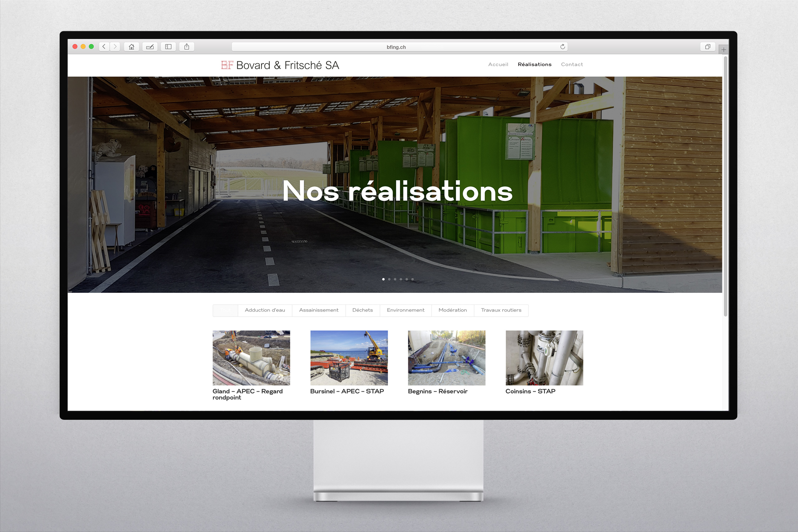The height and width of the screenshot is (532, 798).
Task: Open the home page with the house icon
Action: tap(132, 47)
